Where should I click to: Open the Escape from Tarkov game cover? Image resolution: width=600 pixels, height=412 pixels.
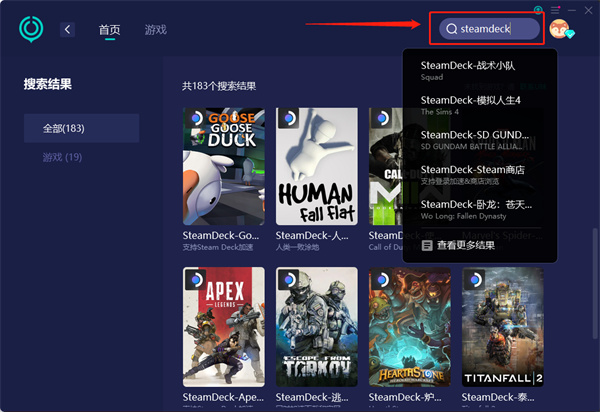(x=317, y=327)
